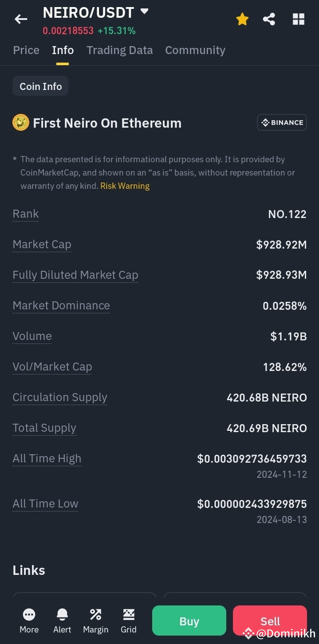Image resolution: width=319 pixels, height=644 pixels.
Task: Open the Risk Warning link
Action: point(125,186)
